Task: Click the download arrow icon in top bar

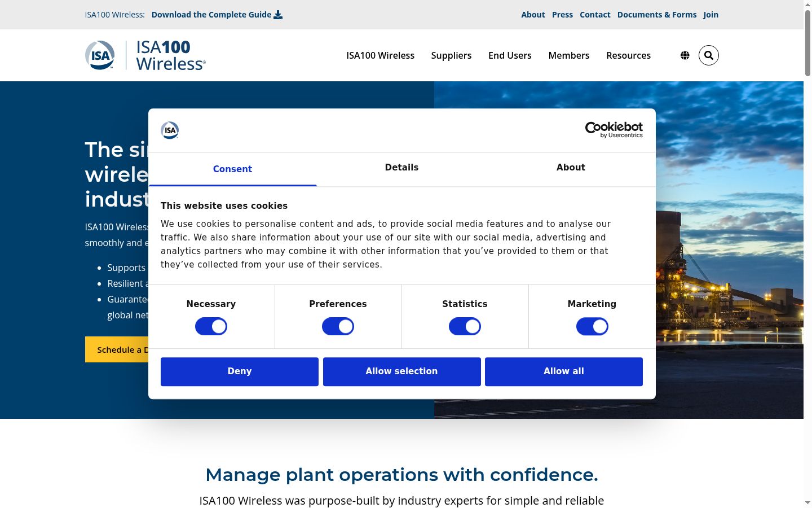Action: point(278,15)
